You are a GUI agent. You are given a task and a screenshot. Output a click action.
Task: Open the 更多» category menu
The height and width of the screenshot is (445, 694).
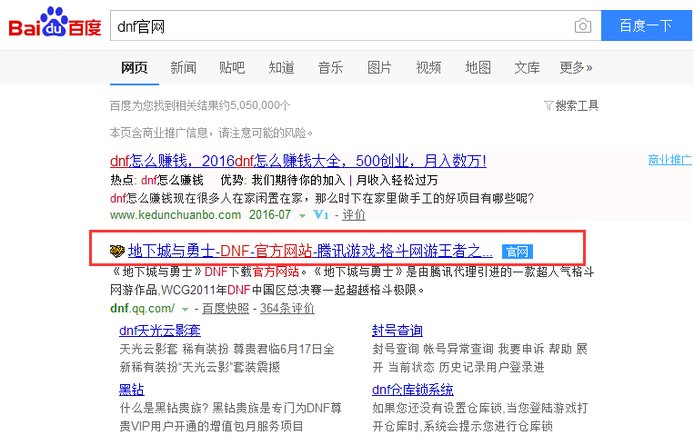(576, 67)
